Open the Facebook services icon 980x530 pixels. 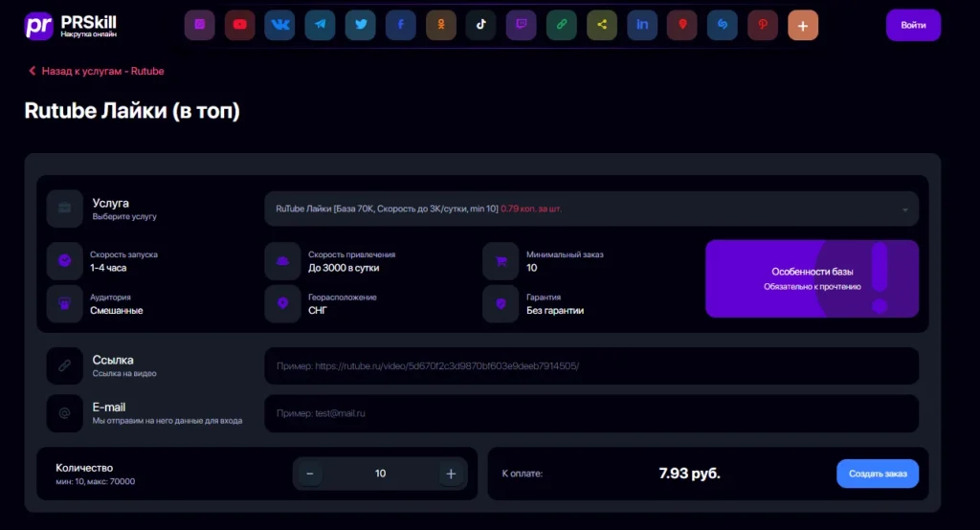pos(401,25)
